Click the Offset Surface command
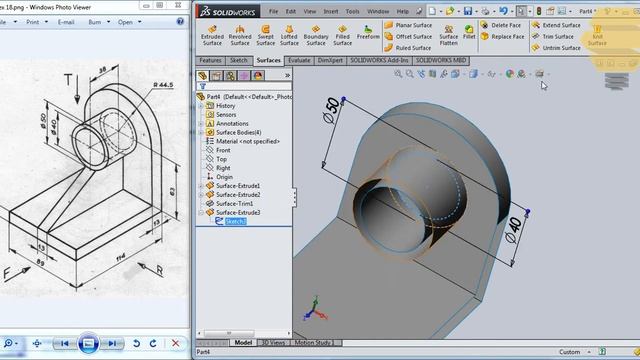The image size is (640, 360). point(408,37)
